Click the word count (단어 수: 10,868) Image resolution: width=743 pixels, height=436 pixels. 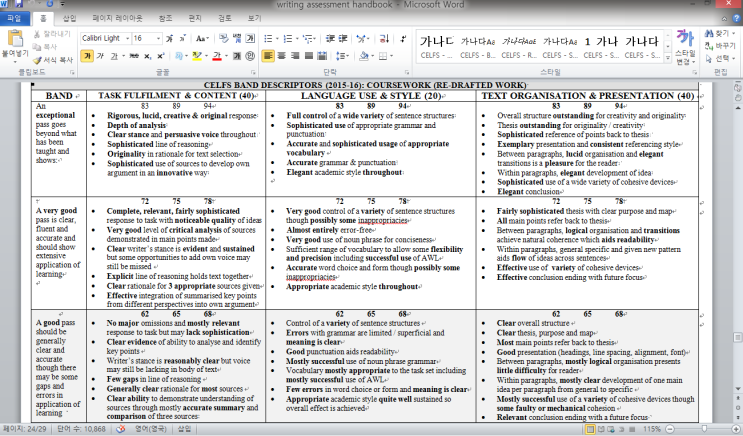point(81,429)
